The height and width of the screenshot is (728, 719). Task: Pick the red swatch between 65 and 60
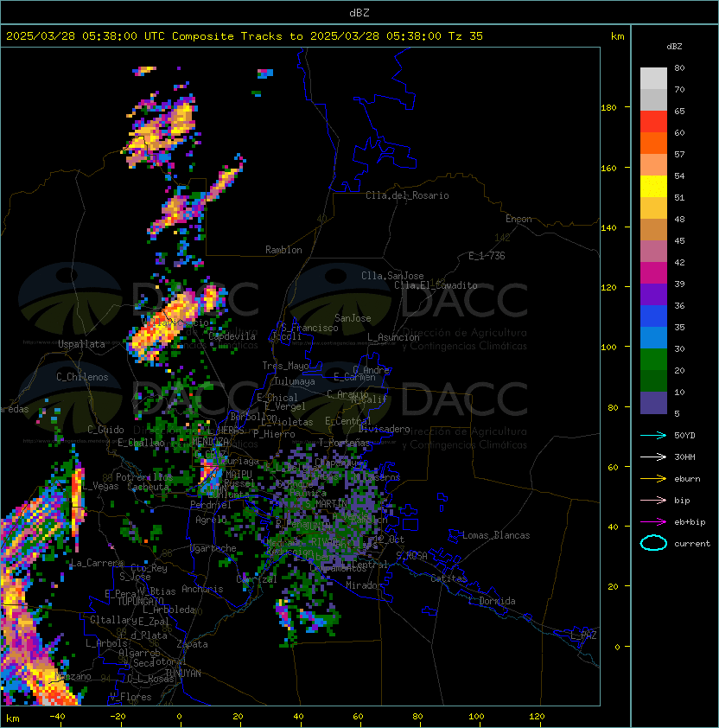[x=653, y=122]
